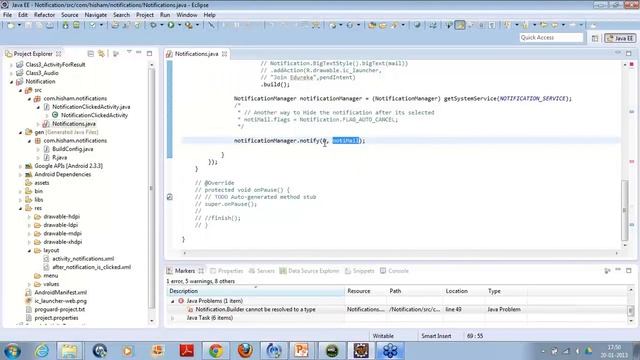Open Google Chrome from taskbar
This screenshot has width=640, height=360.
(216, 351)
